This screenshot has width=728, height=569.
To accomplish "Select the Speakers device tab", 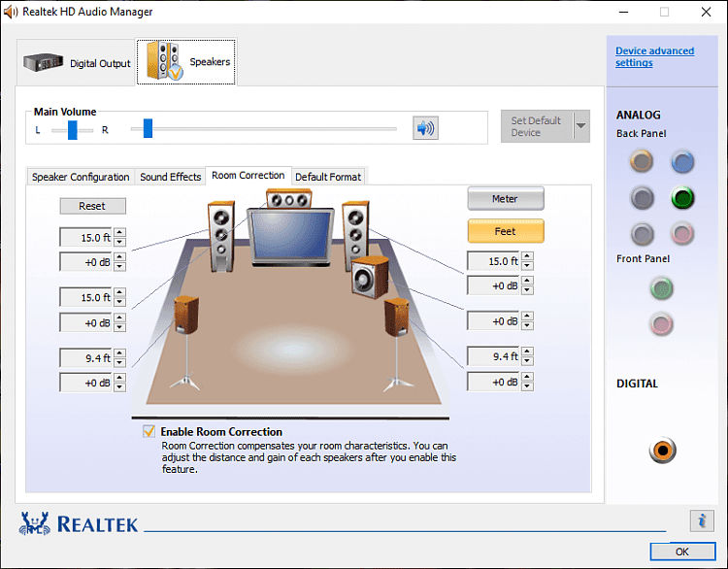I will pos(186,62).
